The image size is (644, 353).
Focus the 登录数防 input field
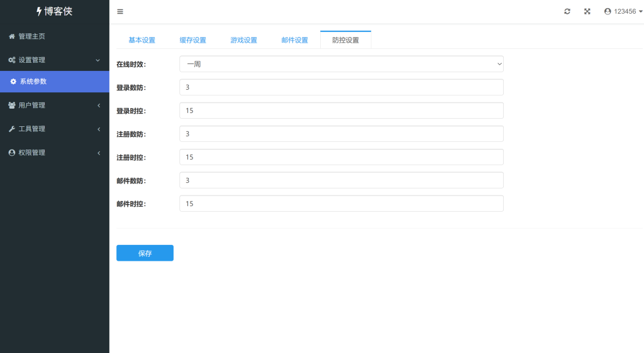[x=341, y=87]
